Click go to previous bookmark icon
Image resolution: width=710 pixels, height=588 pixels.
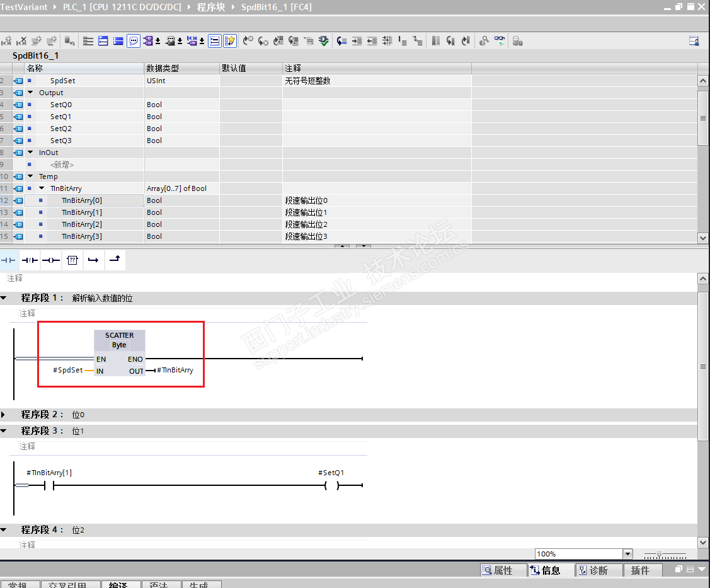(x=466, y=41)
